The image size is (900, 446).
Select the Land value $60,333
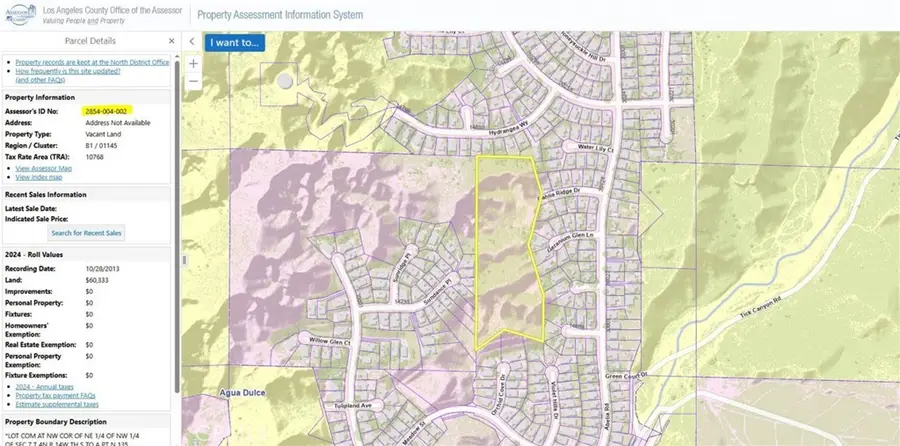[x=97, y=280]
